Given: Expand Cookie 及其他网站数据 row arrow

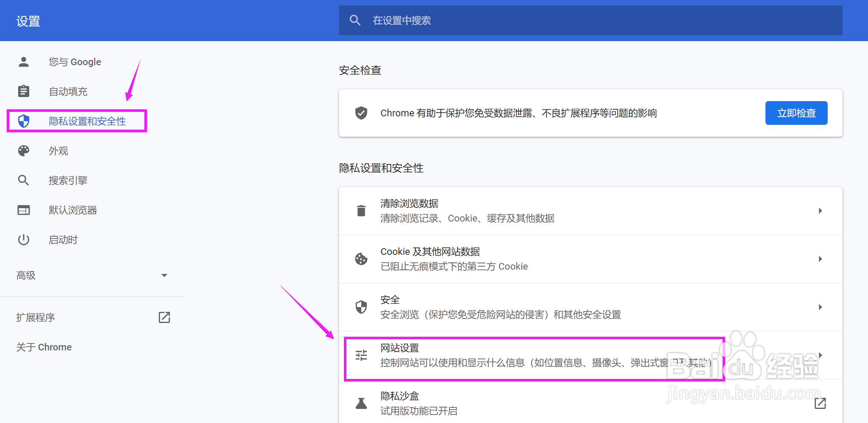Looking at the screenshot, I should pyautogui.click(x=820, y=259).
